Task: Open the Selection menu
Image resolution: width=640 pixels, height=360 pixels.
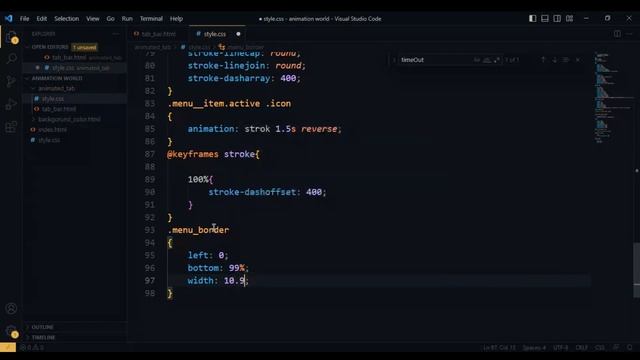Action: pos(67,18)
